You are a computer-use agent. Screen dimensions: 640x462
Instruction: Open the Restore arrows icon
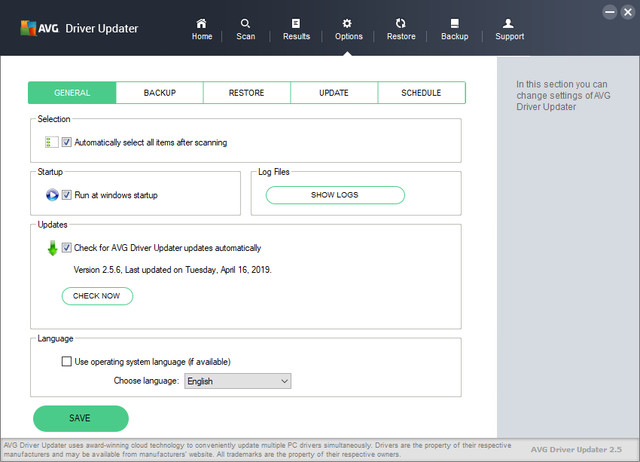coord(400,23)
